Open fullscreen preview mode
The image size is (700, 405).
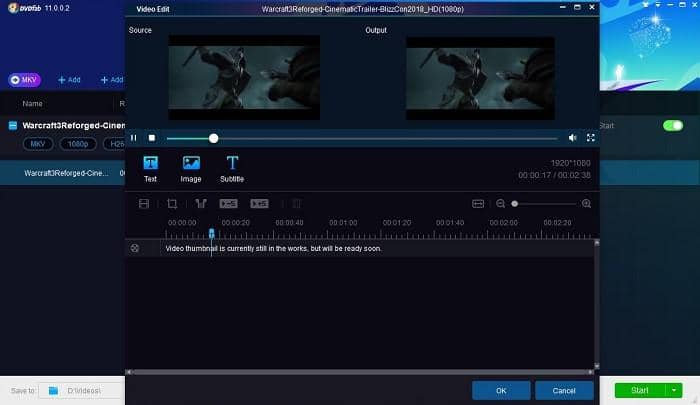coord(591,138)
